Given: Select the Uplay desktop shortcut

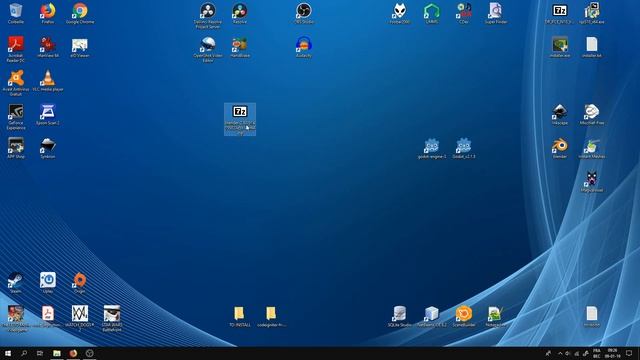Looking at the screenshot, I should 48,282.
